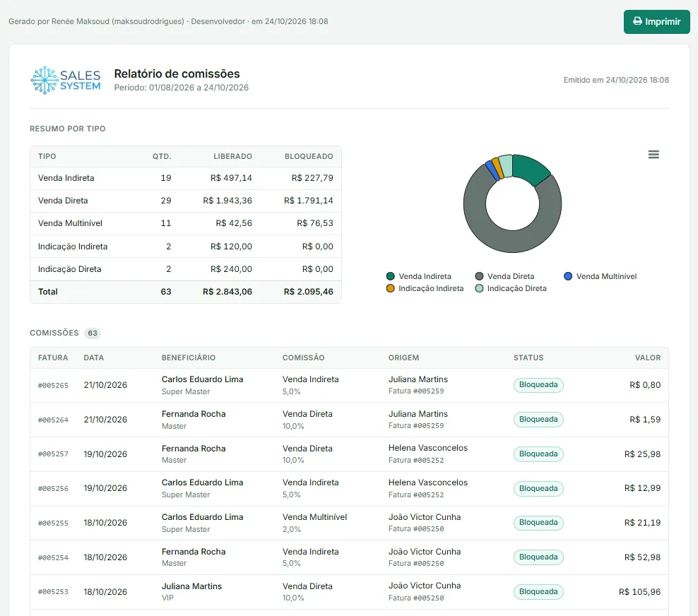This screenshot has width=698, height=616.
Task: Click invoice number #005255
Action: point(54,523)
